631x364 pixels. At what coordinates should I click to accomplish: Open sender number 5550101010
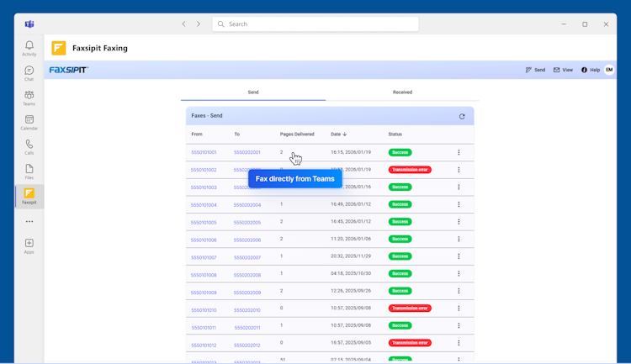pos(204,310)
